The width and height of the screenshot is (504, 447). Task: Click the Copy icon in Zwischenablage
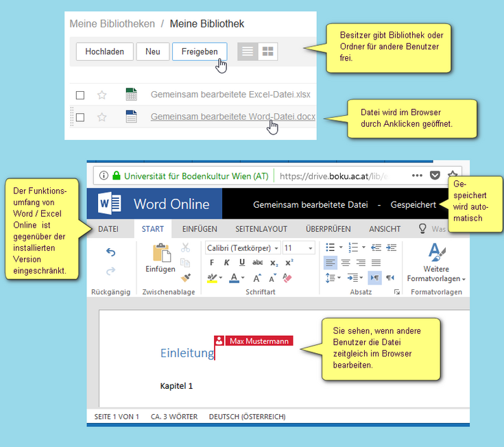185,263
